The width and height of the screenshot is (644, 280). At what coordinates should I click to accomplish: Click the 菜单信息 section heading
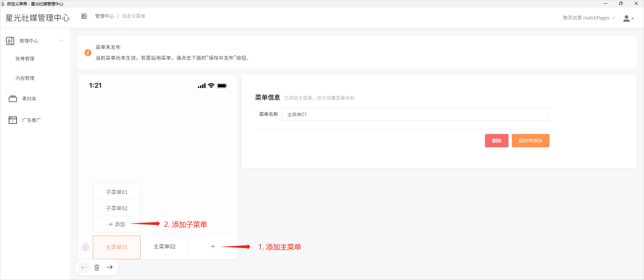[x=268, y=97]
